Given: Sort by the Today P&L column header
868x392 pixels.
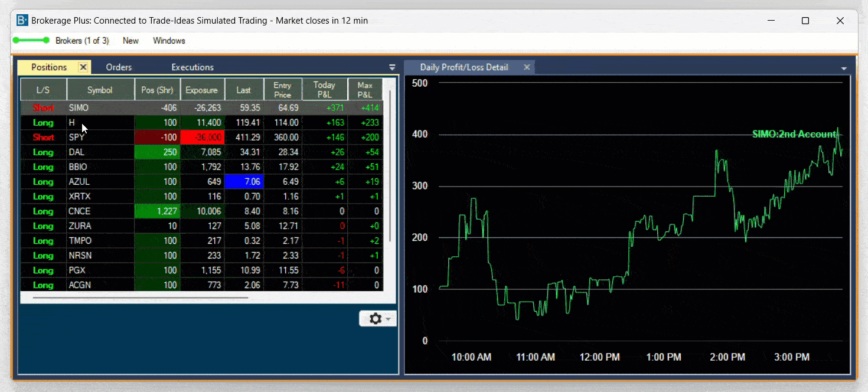Looking at the screenshot, I should click(x=324, y=90).
